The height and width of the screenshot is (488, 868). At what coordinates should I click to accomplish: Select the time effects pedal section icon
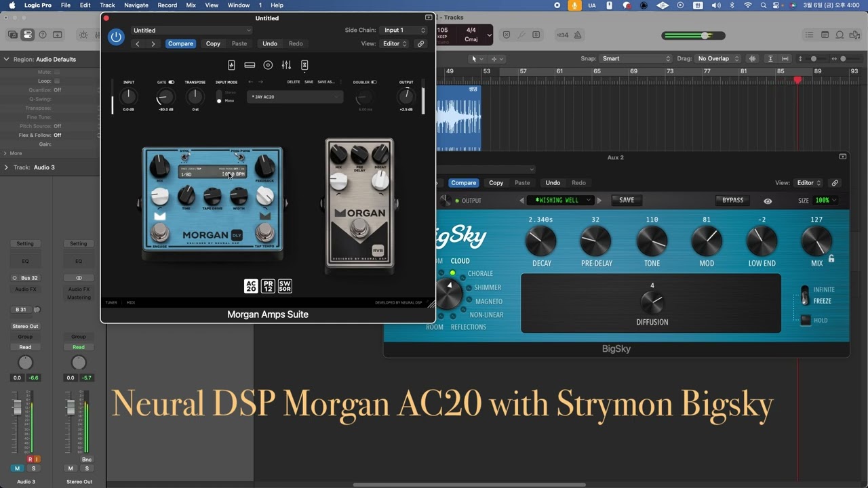[x=304, y=65]
